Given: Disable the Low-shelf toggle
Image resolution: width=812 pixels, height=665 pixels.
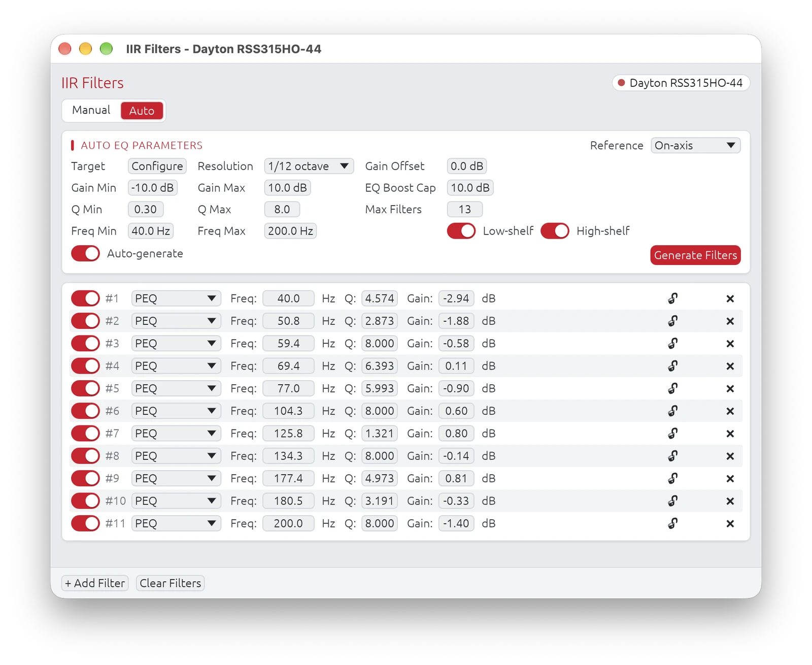Looking at the screenshot, I should click(461, 231).
